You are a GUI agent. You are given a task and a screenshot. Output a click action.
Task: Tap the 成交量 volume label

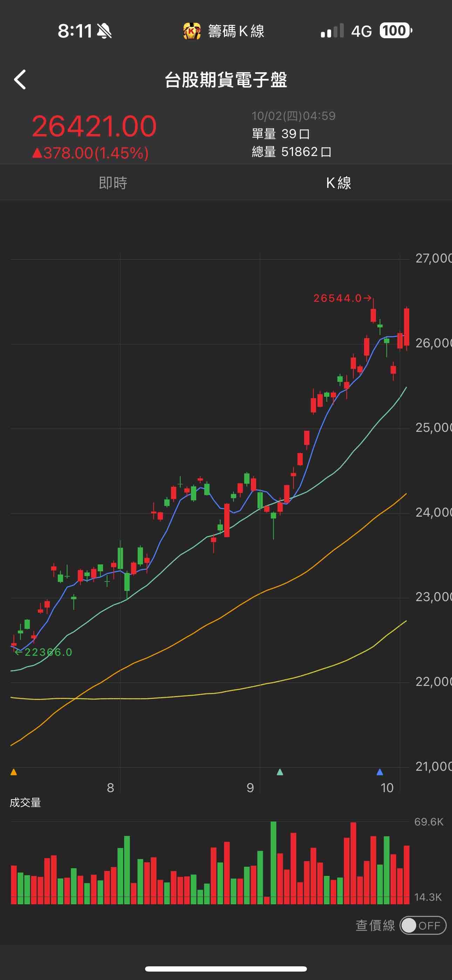pos(25,803)
